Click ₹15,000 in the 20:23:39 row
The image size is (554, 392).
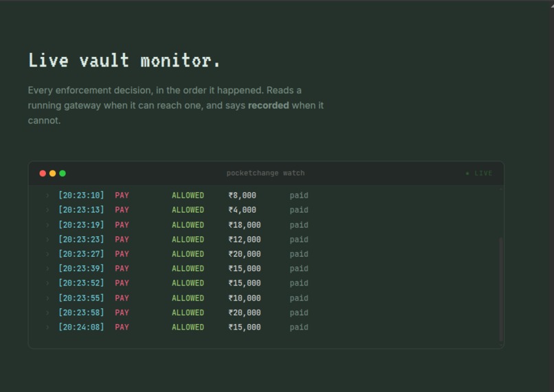coord(245,268)
